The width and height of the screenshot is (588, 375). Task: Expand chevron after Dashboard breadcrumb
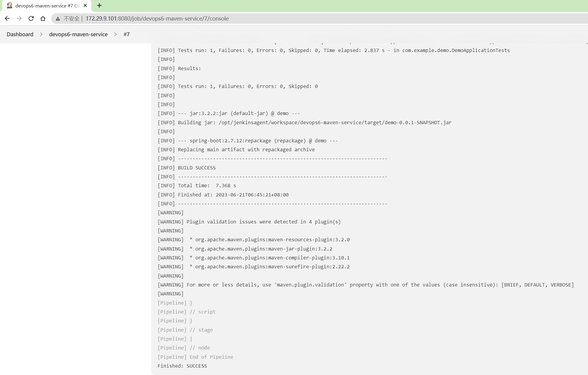[x=41, y=34]
